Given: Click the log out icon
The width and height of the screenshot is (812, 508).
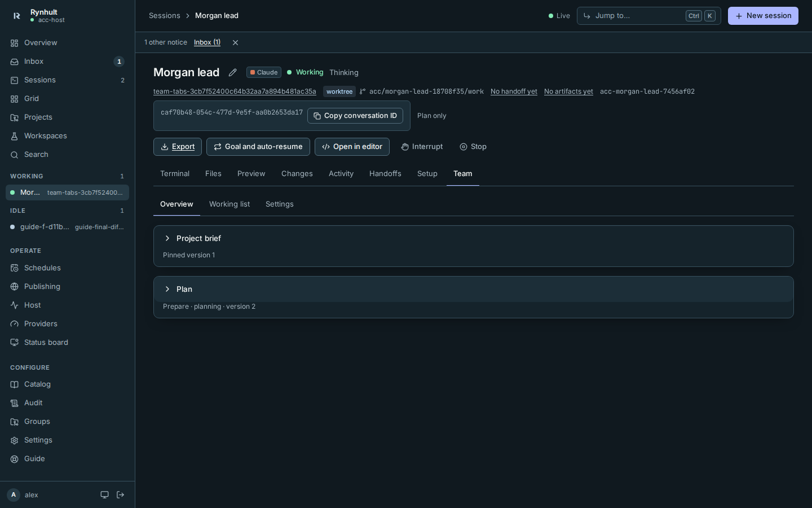Looking at the screenshot, I should [121, 495].
